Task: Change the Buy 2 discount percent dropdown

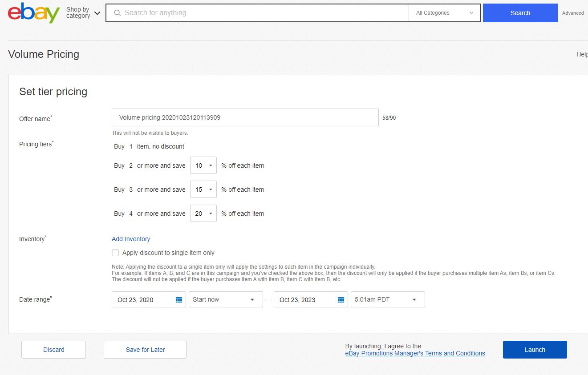Action: point(203,165)
